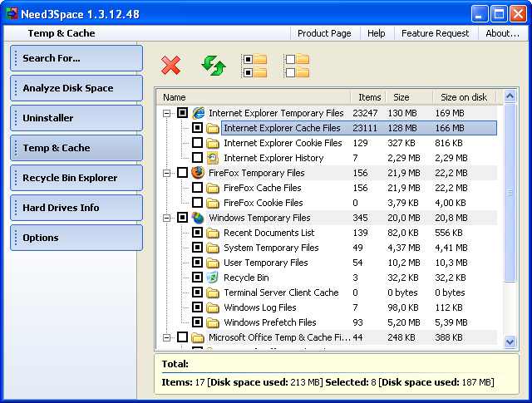The width and height of the screenshot is (532, 403).
Task: Uncheck Windows Log Files checkbox
Action: [197, 307]
